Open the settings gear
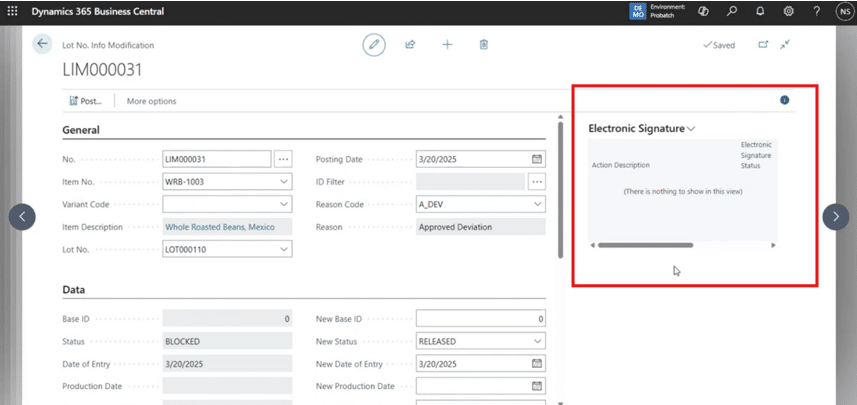Viewport: 857px width, 405px height. 789,11
